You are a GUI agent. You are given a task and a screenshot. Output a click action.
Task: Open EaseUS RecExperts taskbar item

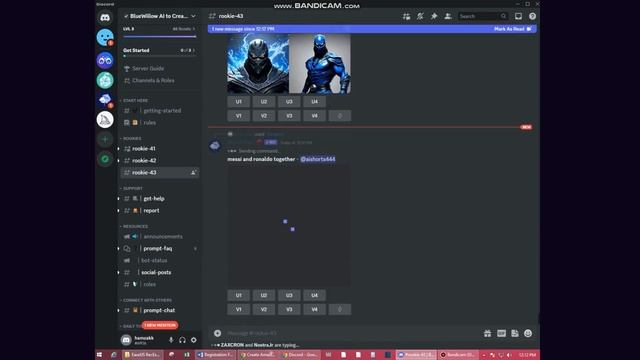tap(143, 355)
